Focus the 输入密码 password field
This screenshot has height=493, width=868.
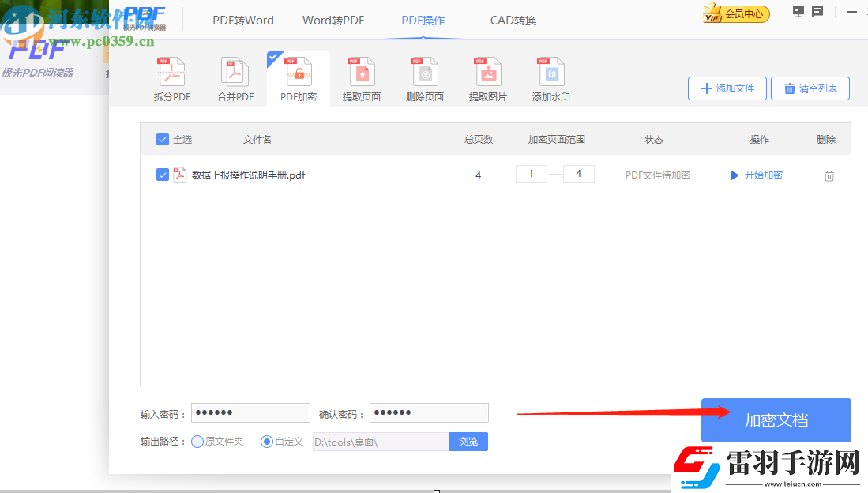pos(251,412)
